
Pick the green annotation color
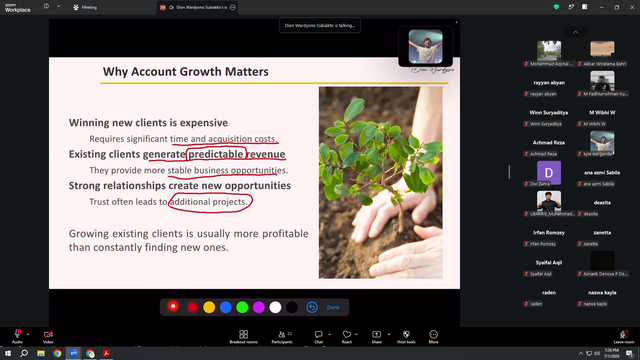click(242, 307)
